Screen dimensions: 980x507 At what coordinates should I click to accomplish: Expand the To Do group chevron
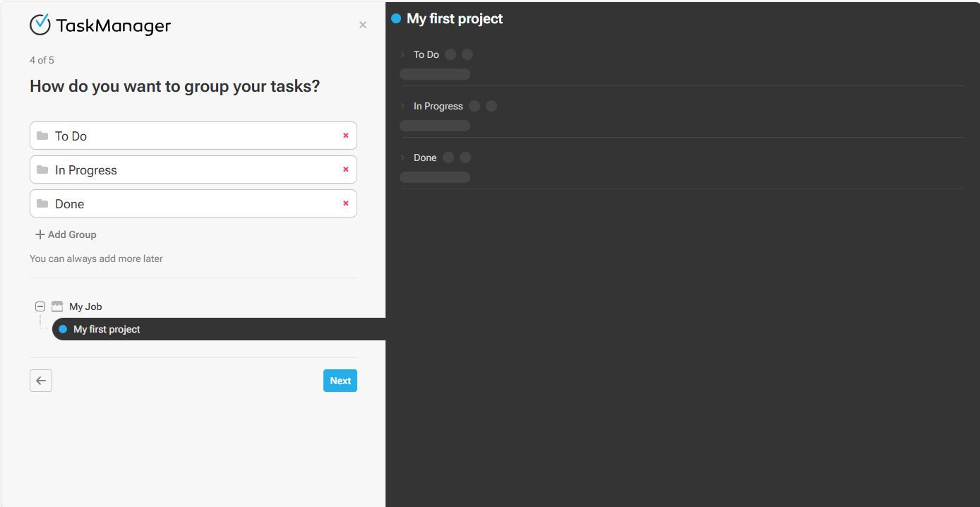pos(402,54)
